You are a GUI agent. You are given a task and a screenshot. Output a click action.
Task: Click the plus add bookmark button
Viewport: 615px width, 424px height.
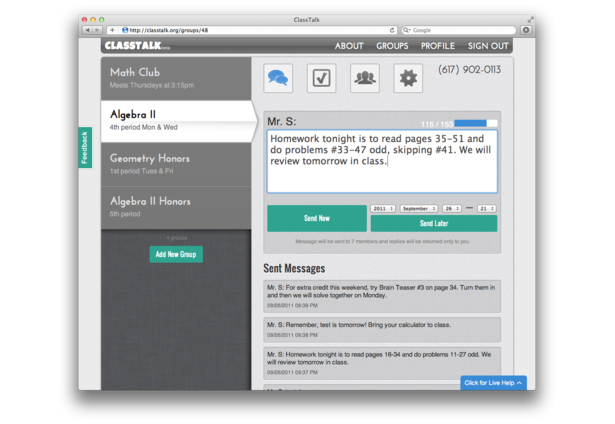[112, 30]
